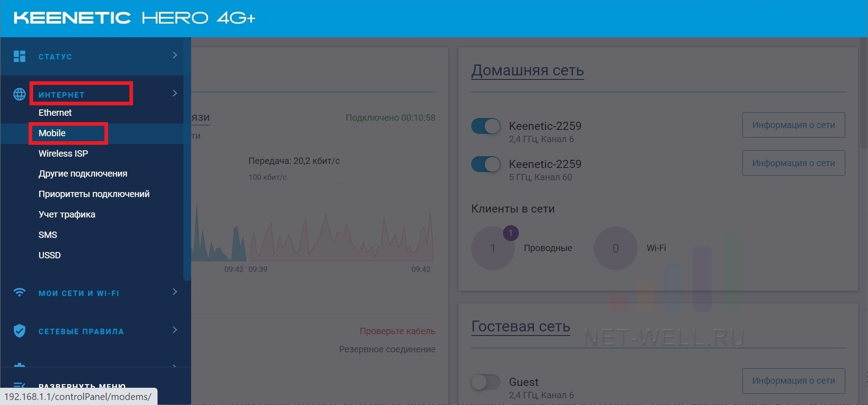Click the sidebar menu scrollbar
868x405 pixels.
187,159
